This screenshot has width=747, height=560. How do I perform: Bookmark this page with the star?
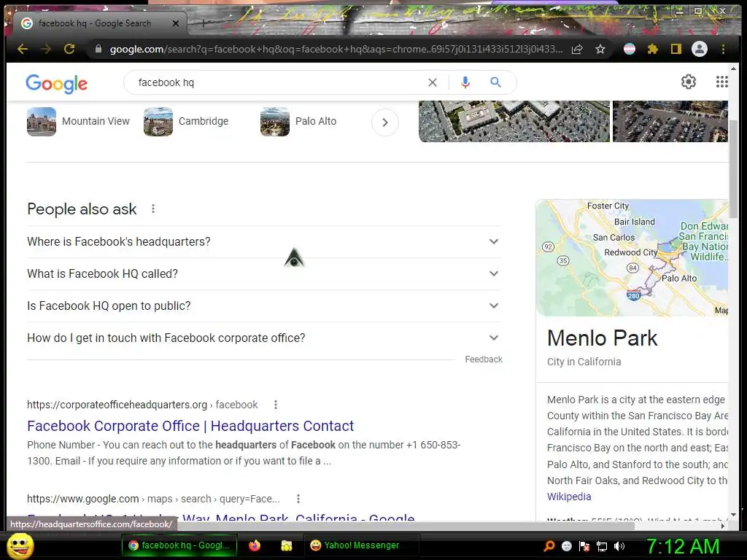[x=600, y=49]
